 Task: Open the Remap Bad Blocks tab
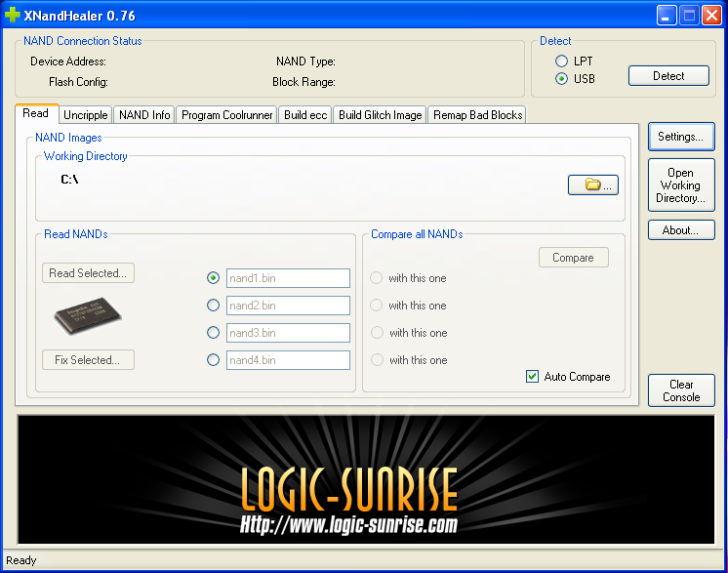tap(477, 114)
